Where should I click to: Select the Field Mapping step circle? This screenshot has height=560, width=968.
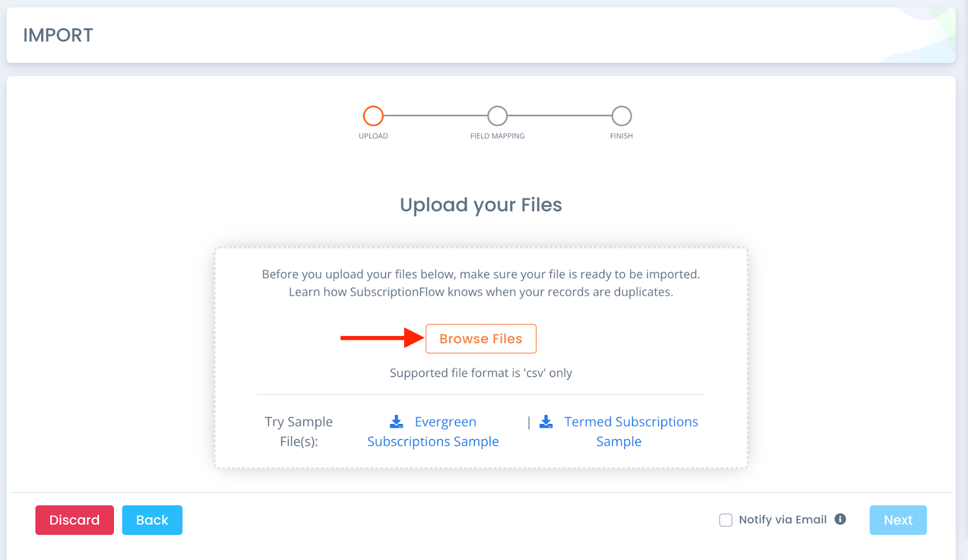tap(497, 116)
